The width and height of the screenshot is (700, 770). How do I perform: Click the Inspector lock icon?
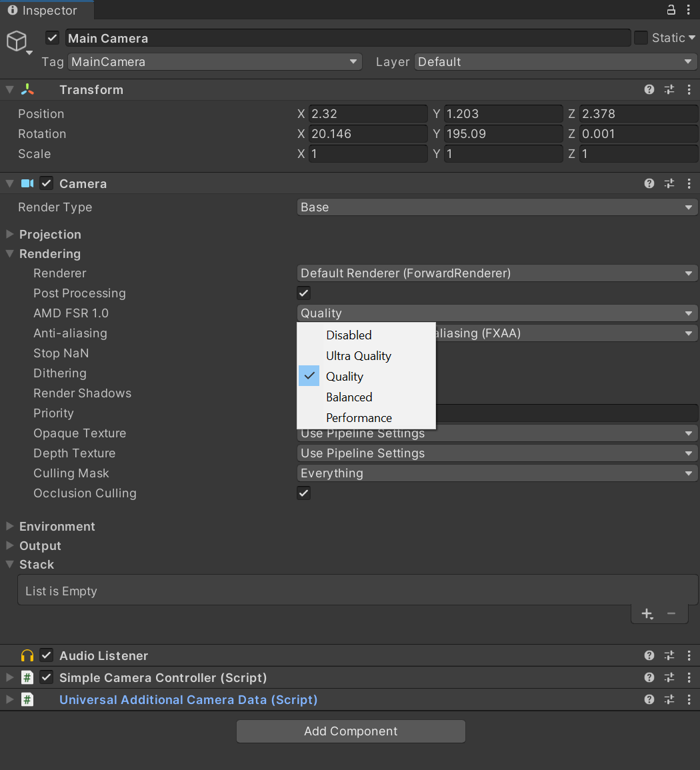pyautogui.click(x=671, y=10)
